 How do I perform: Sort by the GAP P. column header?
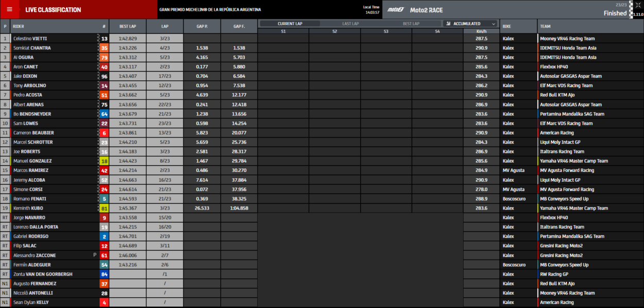tap(202, 26)
